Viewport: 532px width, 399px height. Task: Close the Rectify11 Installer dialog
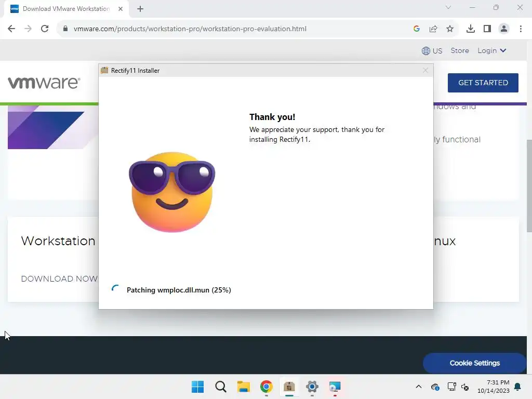pyautogui.click(x=425, y=70)
